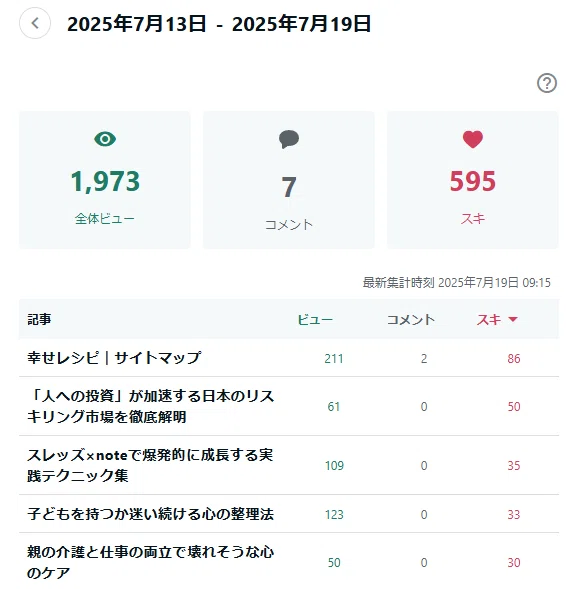Sort the table by ビュー column

(x=315, y=320)
